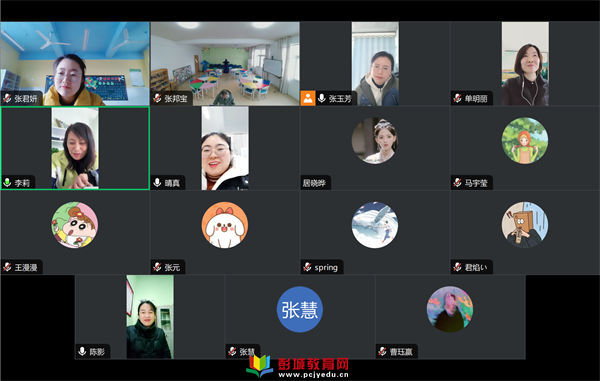The image size is (600, 381).
Task: Select the Crayon Shin-chan avatar of 王漫漫
Action: pyautogui.click(x=75, y=225)
